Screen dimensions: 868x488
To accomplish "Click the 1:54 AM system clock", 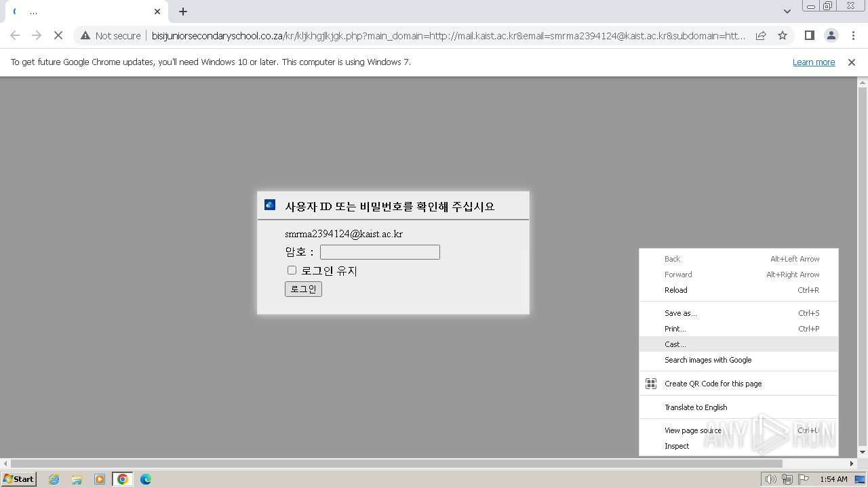I will click(833, 479).
